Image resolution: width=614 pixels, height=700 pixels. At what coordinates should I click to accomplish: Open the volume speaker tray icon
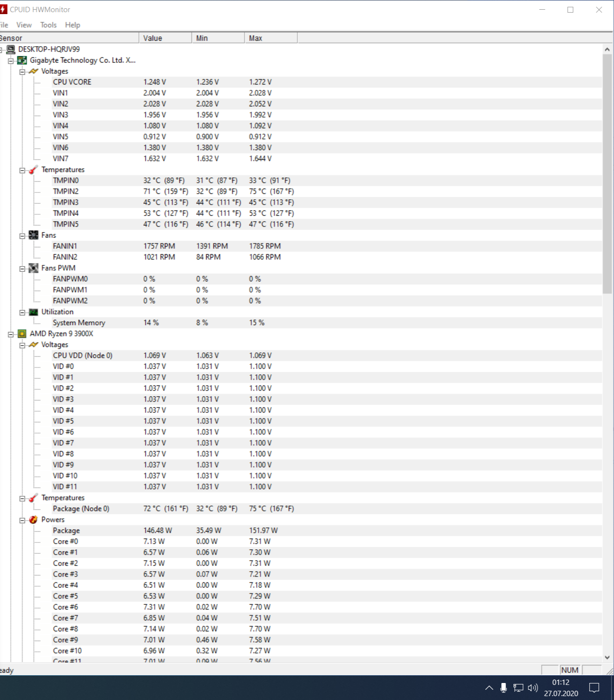tap(533, 688)
